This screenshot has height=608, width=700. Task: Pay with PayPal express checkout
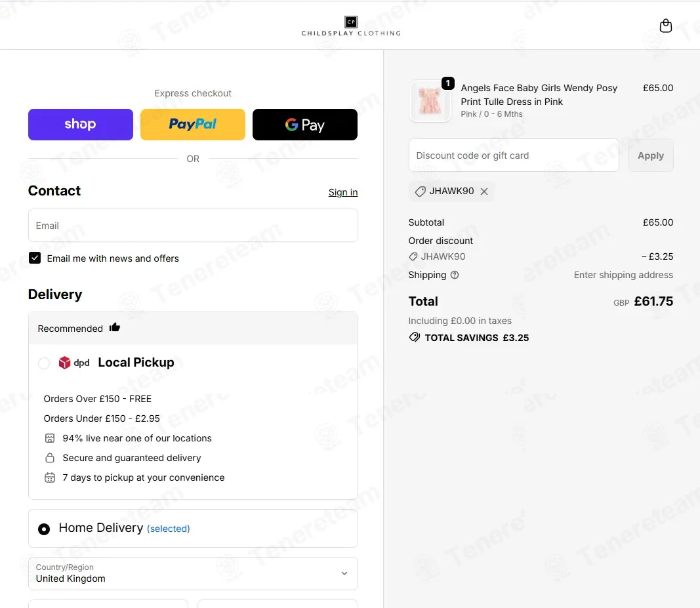point(193,125)
